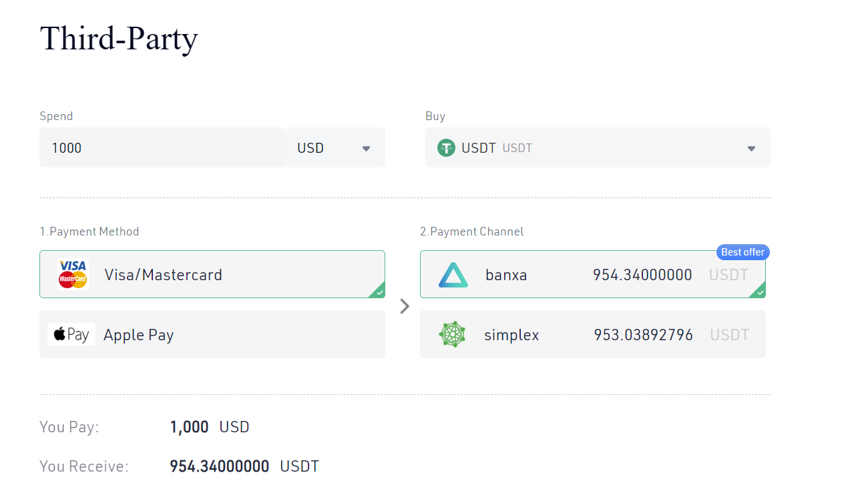Click the green Tether coin icon

446,148
